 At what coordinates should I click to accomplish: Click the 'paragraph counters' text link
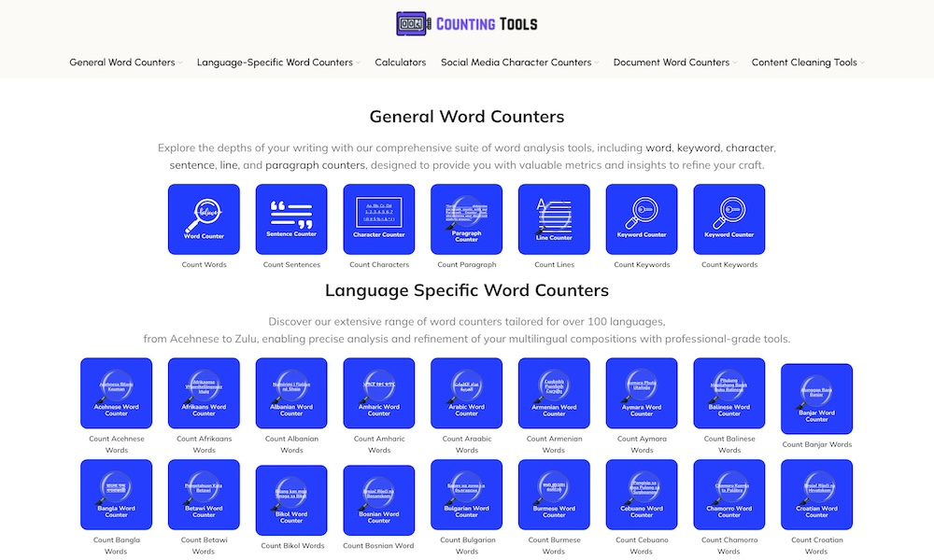point(315,165)
